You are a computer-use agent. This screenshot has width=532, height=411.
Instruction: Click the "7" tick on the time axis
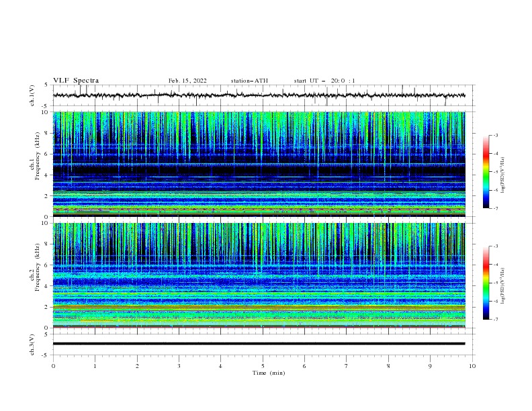[346, 366]
